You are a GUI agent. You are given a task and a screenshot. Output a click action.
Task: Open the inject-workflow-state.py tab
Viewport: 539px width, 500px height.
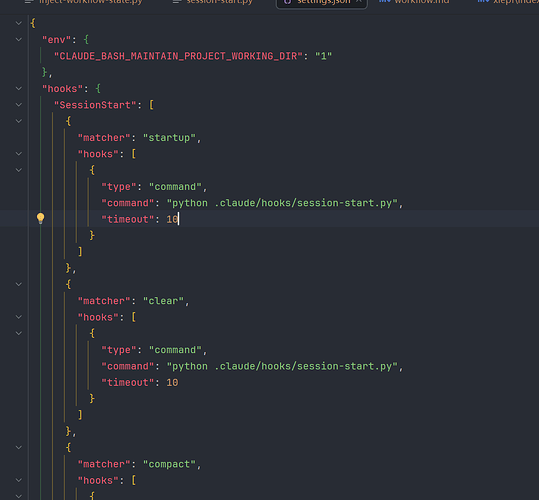click(x=84, y=2)
